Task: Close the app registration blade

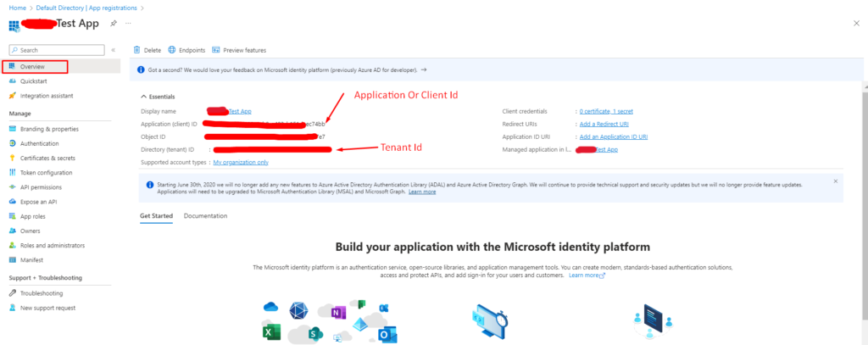Action: [x=856, y=23]
